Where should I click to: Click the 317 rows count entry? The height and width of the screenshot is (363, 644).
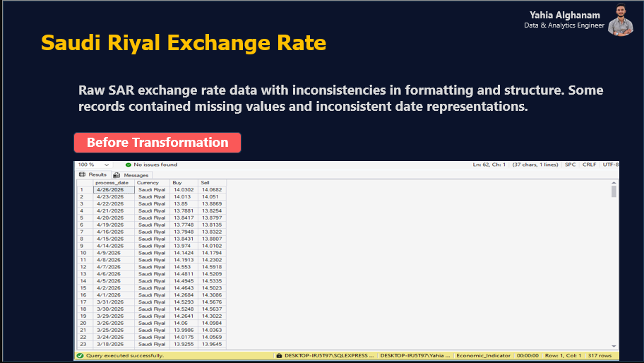(600, 356)
